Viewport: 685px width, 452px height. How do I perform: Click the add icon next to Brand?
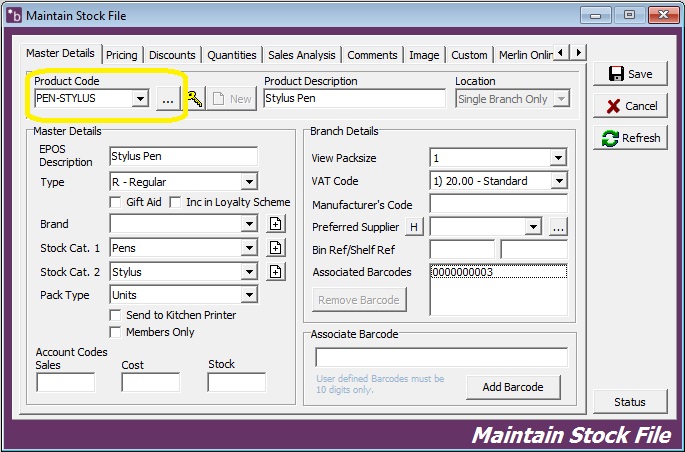click(x=276, y=224)
